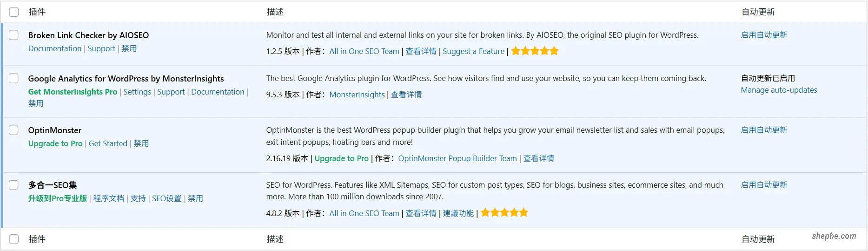Toggle the select-all checkbox in footer
Image resolution: width=868 pixels, height=251 pixels.
pyautogui.click(x=14, y=239)
